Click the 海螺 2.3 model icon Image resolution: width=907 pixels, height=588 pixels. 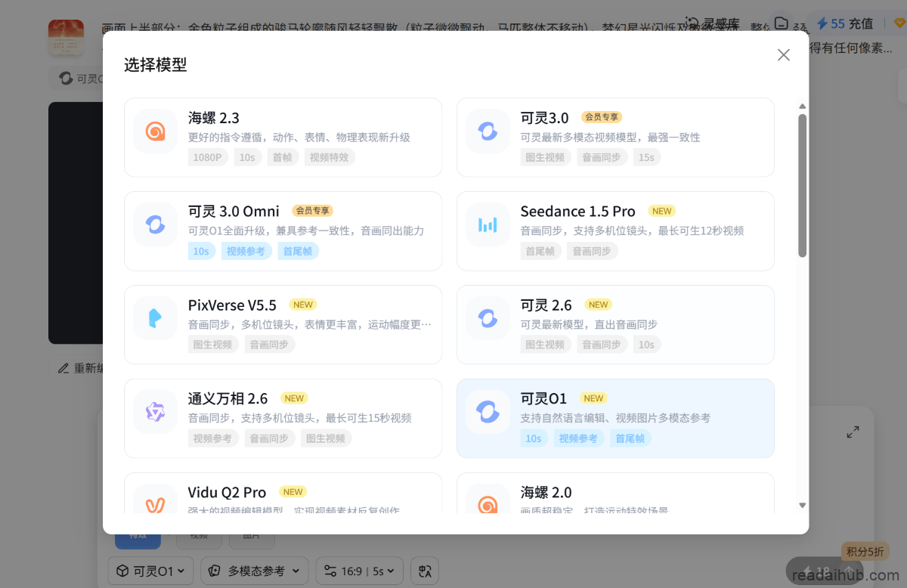point(156,132)
